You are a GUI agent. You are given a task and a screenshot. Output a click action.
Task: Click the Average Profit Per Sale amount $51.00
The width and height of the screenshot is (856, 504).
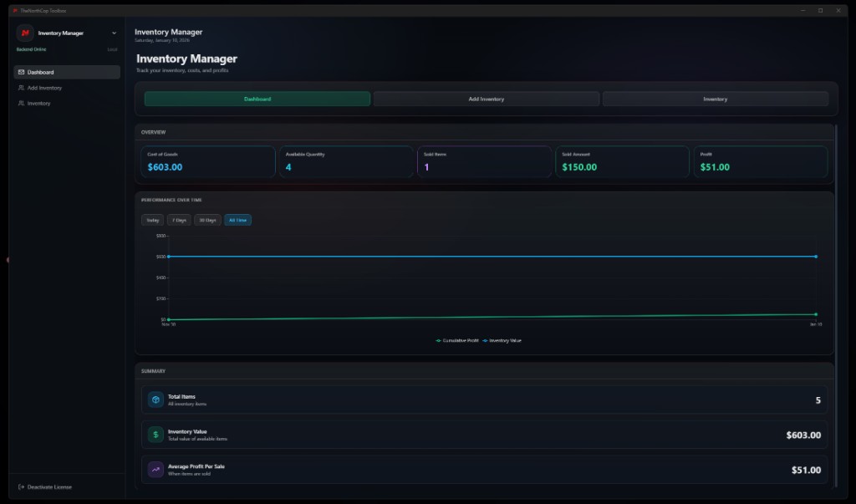point(806,470)
